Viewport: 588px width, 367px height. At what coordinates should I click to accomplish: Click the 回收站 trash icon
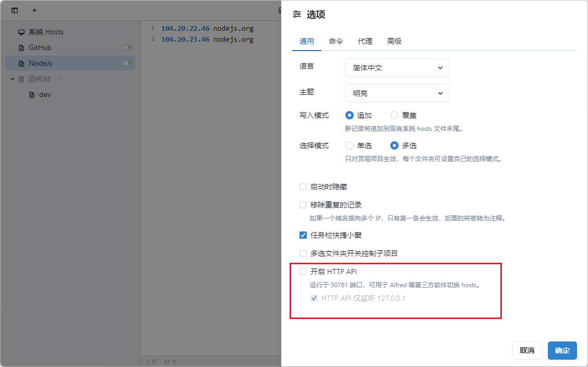[x=21, y=79]
